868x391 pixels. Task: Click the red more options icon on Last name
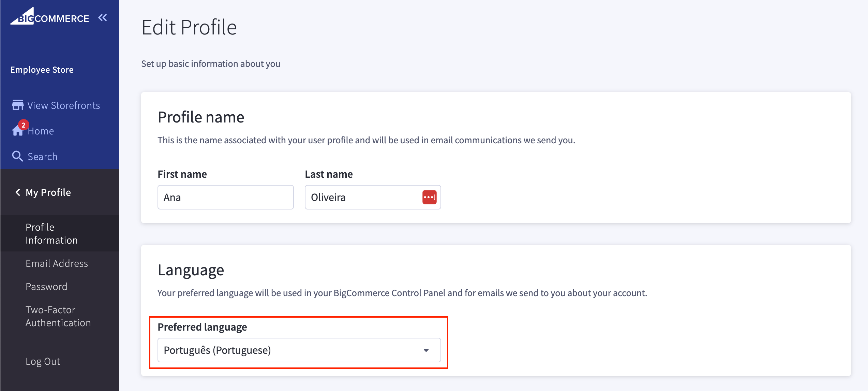pos(429,197)
